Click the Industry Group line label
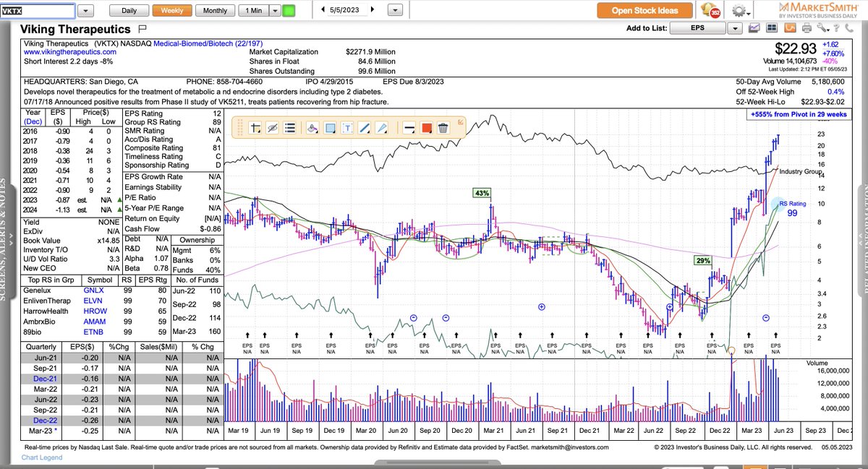 click(x=801, y=172)
